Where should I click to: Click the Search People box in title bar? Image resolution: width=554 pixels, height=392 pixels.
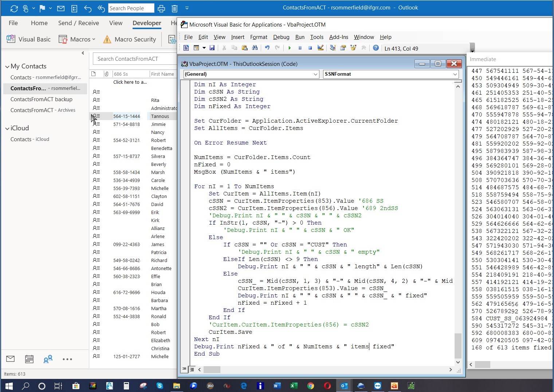(131, 8)
